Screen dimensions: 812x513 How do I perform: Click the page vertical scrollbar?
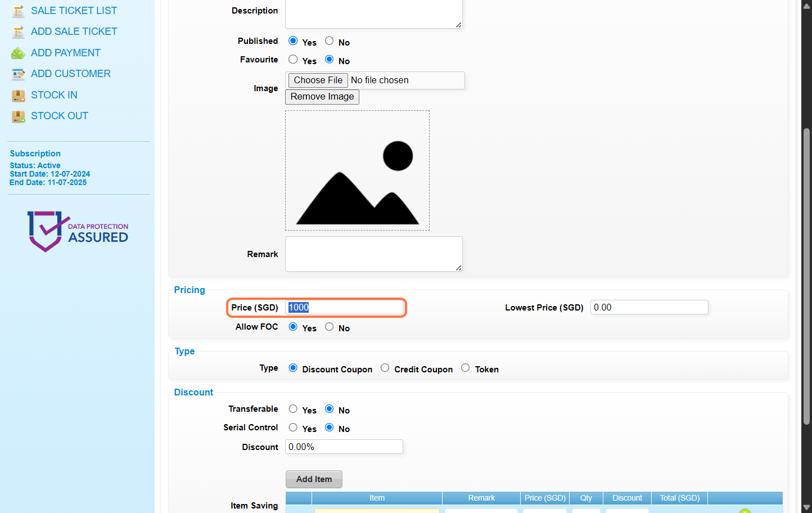pos(806,276)
